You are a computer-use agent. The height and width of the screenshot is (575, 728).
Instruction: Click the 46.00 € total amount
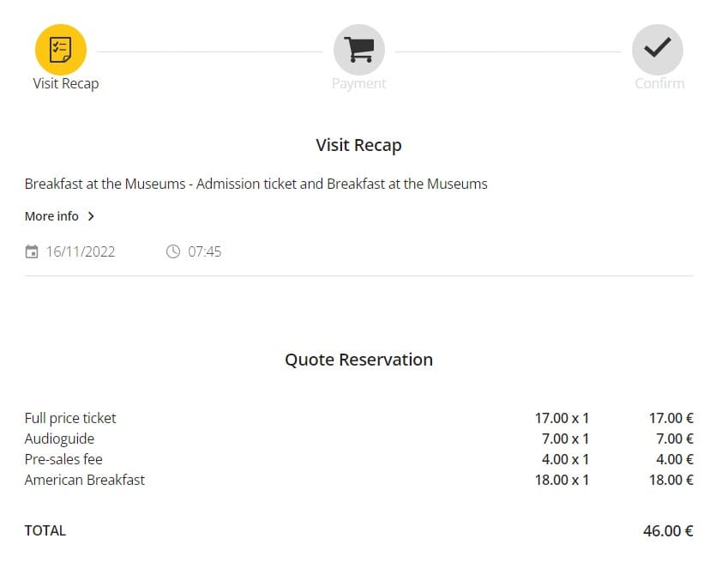(x=668, y=531)
